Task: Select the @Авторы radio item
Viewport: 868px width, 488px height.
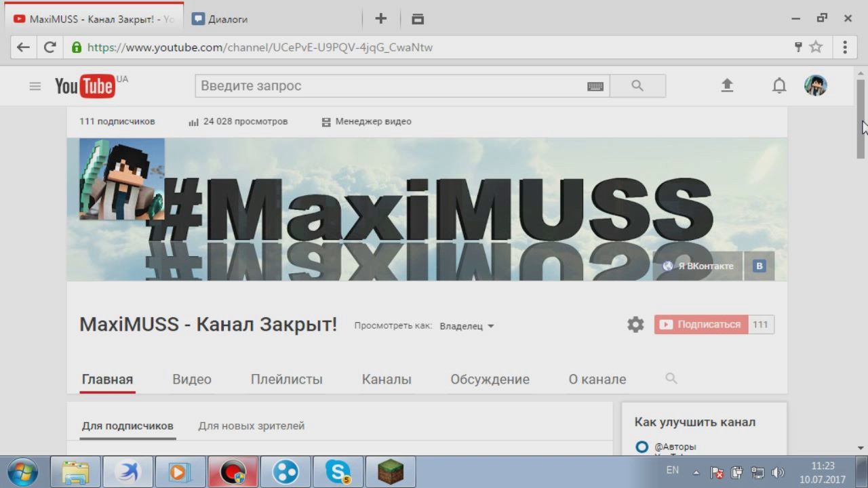Action: (x=642, y=447)
